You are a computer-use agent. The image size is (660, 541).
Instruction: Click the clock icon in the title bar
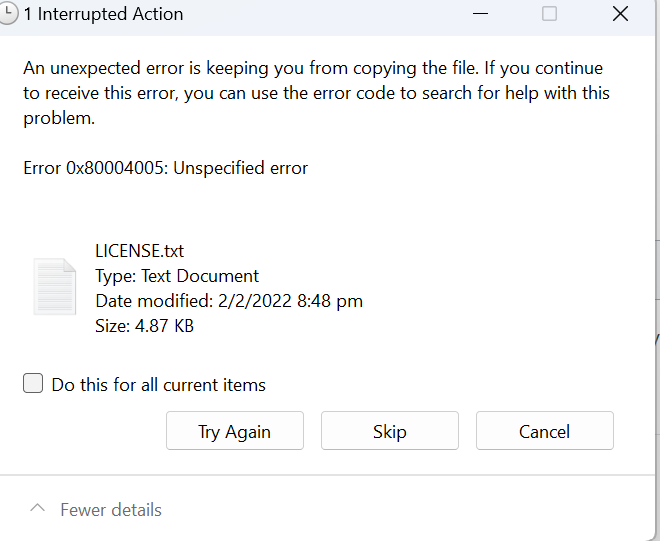coord(9,14)
